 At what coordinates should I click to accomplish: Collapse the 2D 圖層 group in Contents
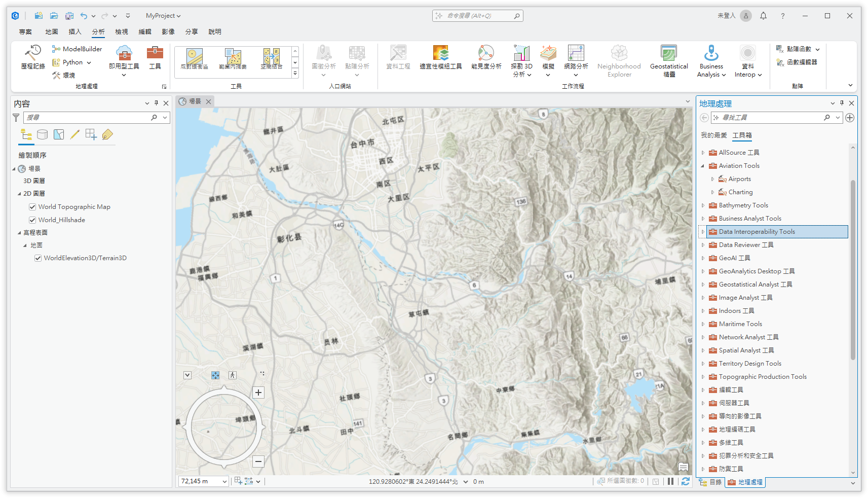pos(19,194)
